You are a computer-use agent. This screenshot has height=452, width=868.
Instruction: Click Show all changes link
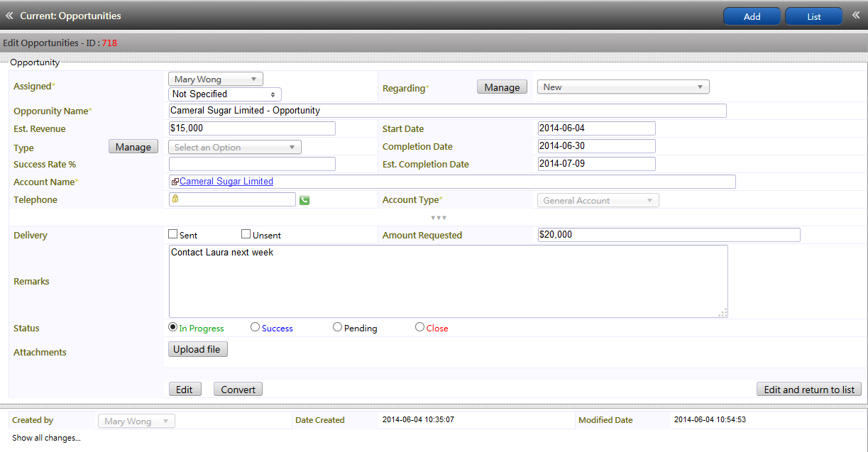tap(46, 438)
